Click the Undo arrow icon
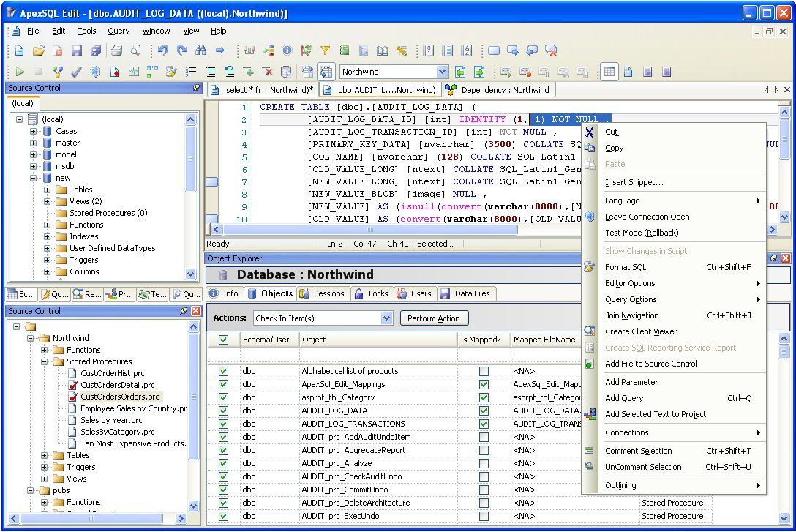This screenshot has width=796, height=532. click(x=162, y=50)
